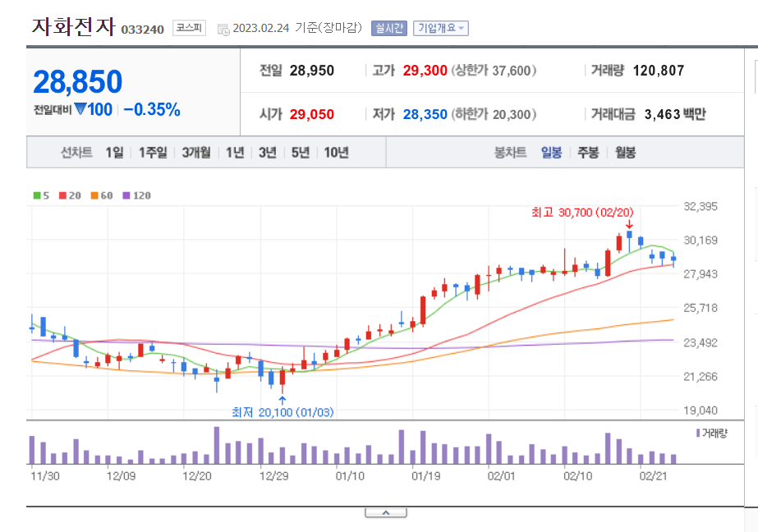
Task: Click the 11/30 date axis label
Action: click(45, 476)
